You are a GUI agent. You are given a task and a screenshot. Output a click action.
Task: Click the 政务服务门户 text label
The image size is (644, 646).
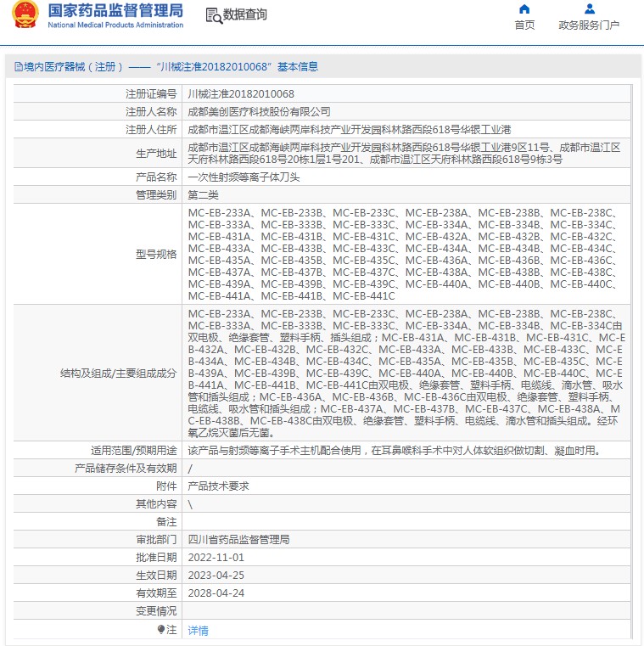(589, 25)
